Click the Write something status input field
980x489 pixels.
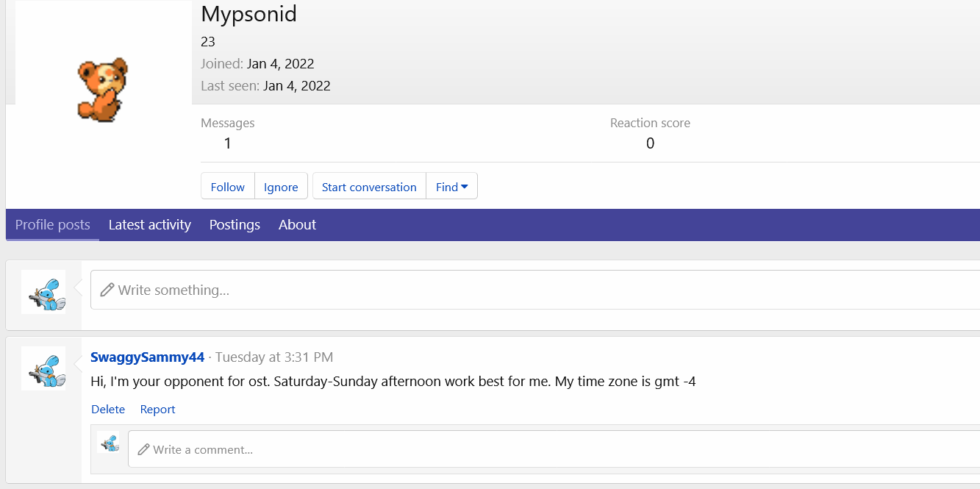pyautogui.click(x=441, y=290)
